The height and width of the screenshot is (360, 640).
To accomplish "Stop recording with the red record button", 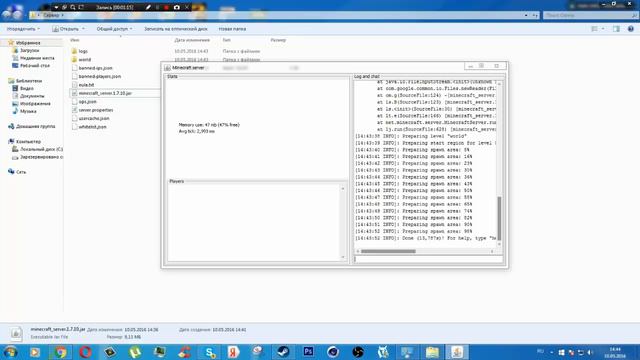I will coord(167,7).
